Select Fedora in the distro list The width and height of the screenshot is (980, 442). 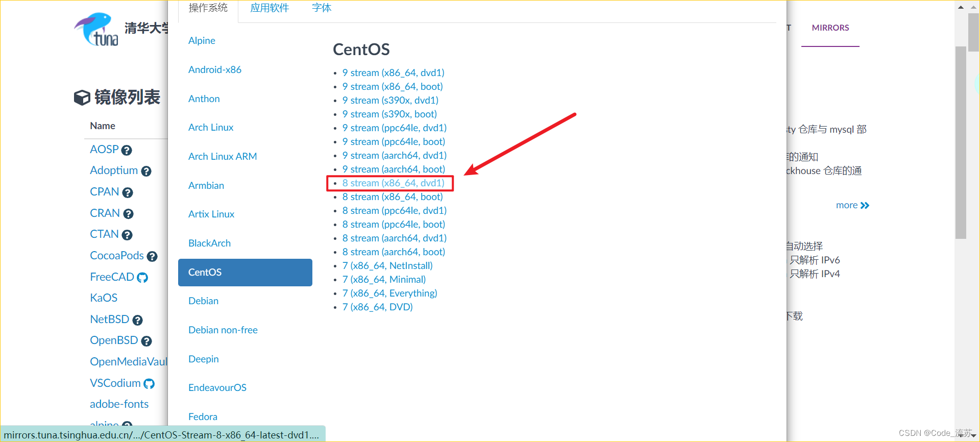(x=203, y=417)
